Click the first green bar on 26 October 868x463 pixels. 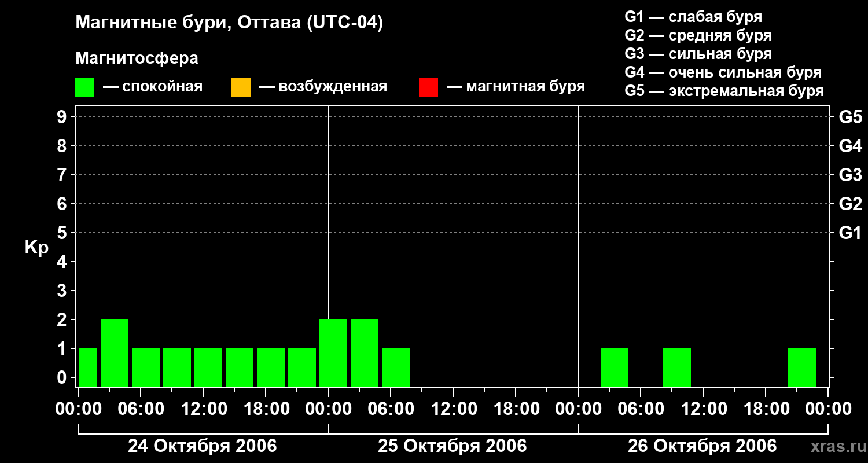615,368
